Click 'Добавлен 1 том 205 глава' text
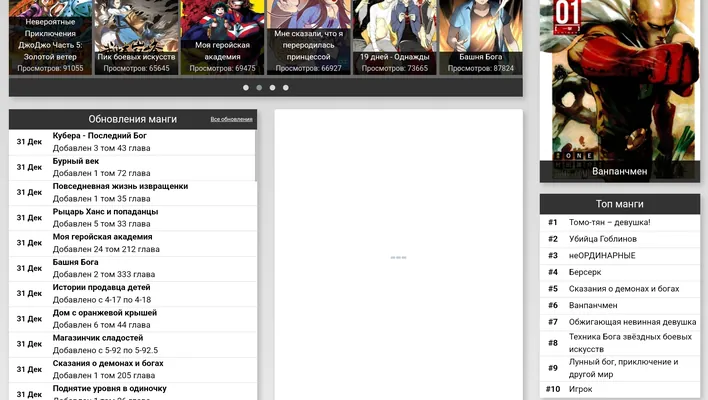Viewport: 708px width, 400px height. (104, 376)
